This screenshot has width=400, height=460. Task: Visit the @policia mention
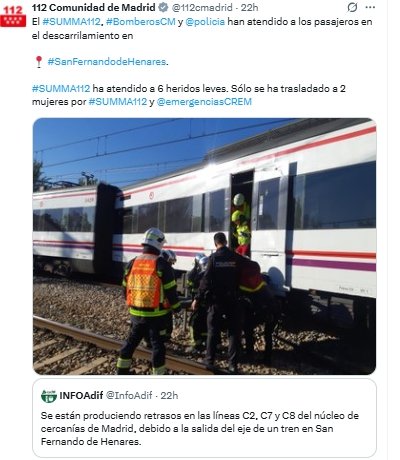click(x=205, y=22)
